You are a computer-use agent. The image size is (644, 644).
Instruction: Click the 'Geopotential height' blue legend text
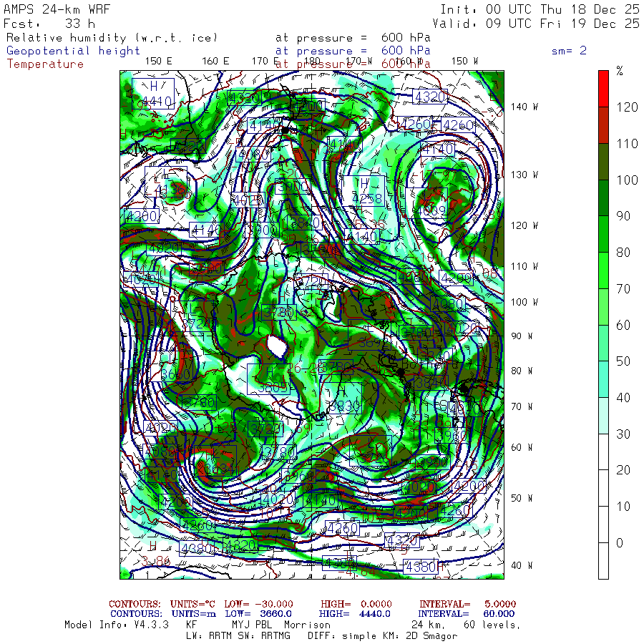click(x=74, y=51)
